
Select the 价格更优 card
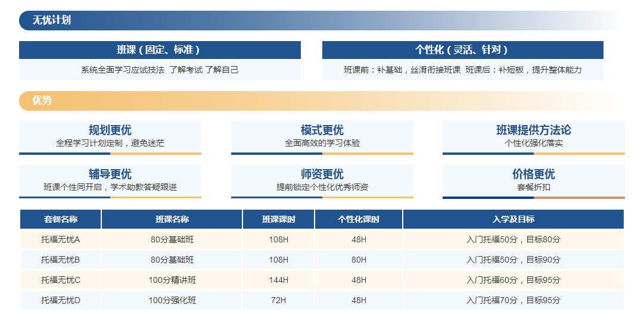click(533, 180)
